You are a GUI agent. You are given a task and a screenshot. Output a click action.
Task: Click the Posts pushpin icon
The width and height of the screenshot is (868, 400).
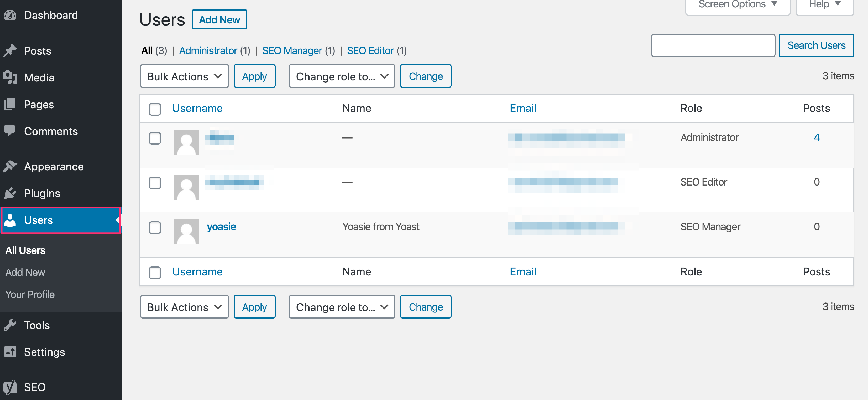[10, 50]
